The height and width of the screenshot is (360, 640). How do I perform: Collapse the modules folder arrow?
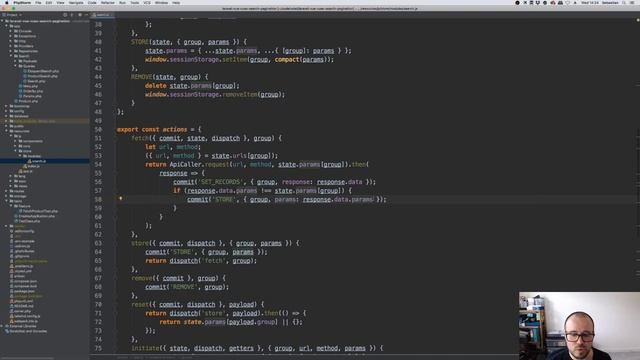pos(20,156)
